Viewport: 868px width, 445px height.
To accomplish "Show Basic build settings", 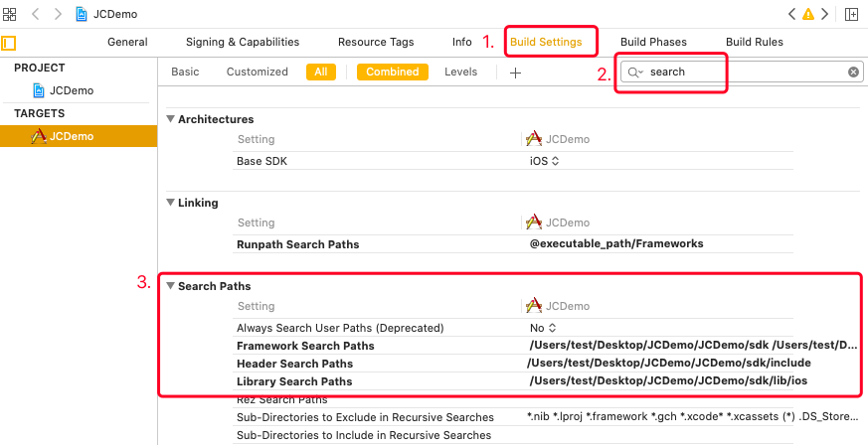I will point(185,72).
